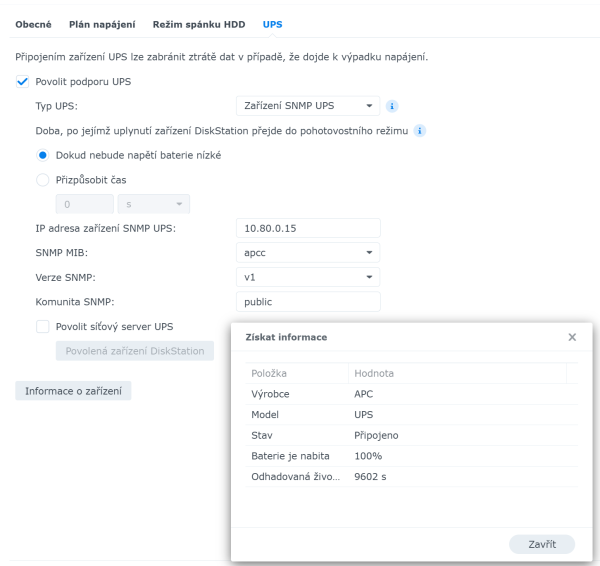600x566 pixels.
Task: Enable Povolit síťový server UPS checkbox
Action: [42, 326]
